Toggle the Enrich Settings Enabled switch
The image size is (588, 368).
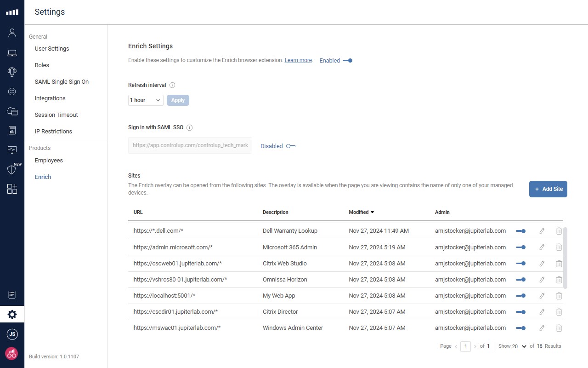pos(348,60)
